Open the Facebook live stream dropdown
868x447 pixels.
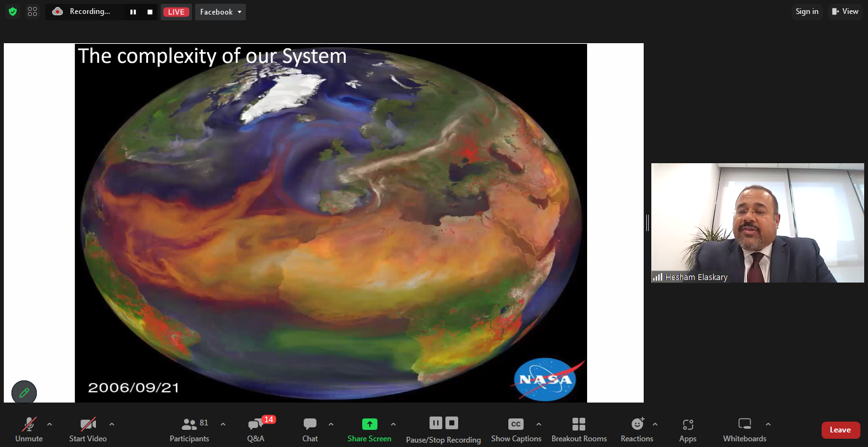pyautogui.click(x=220, y=12)
